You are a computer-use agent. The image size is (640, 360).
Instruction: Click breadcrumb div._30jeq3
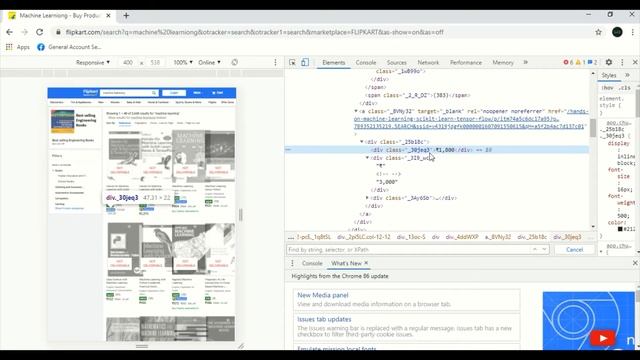tap(567, 237)
